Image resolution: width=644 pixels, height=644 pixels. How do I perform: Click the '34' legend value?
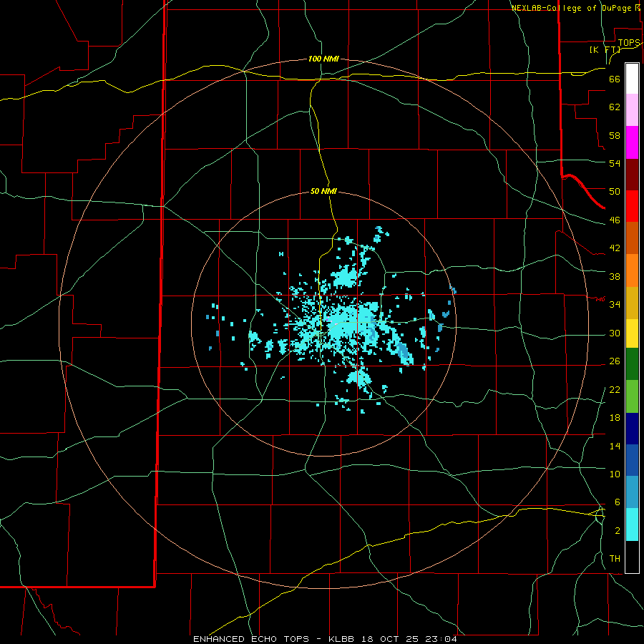(615, 305)
